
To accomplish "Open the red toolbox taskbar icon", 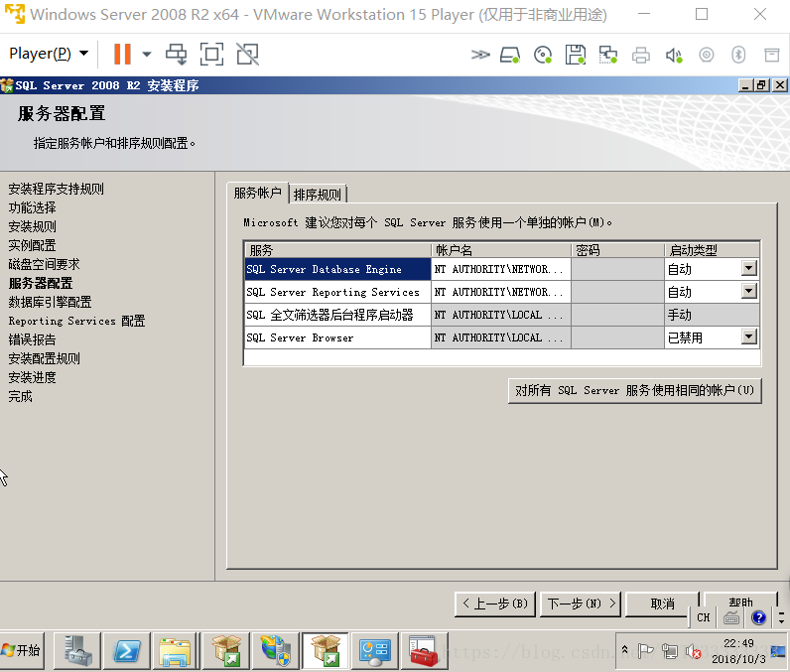I will click(424, 650).
